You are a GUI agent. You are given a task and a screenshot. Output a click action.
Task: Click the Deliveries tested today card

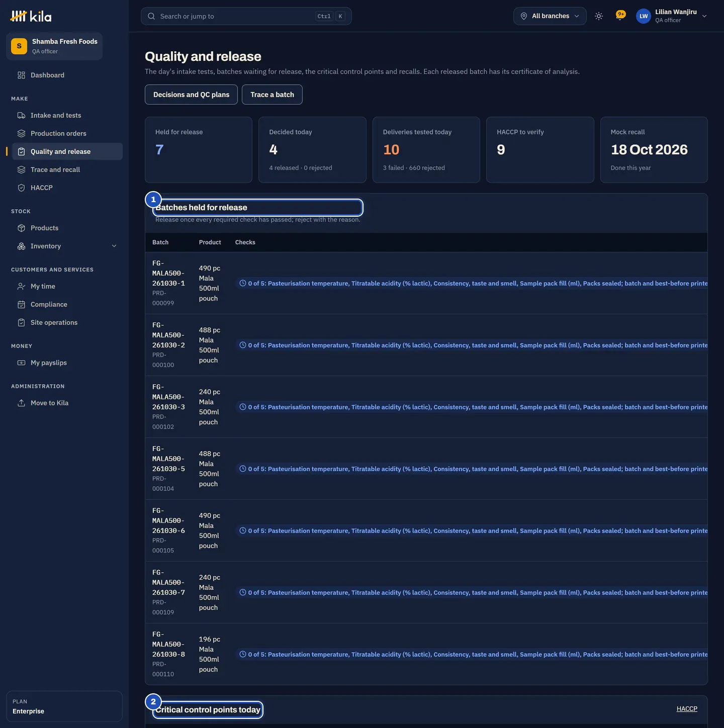426,150
